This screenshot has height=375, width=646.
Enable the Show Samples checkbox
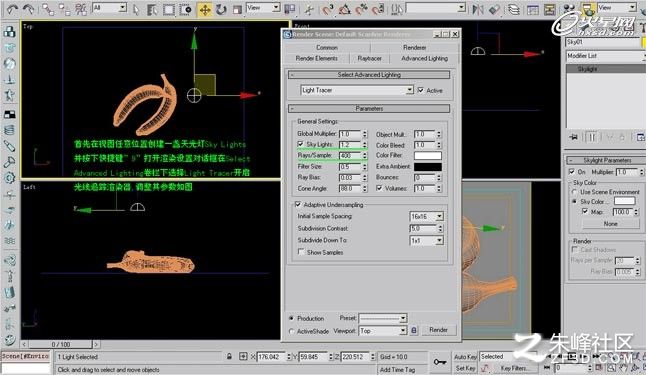point(301,251)
